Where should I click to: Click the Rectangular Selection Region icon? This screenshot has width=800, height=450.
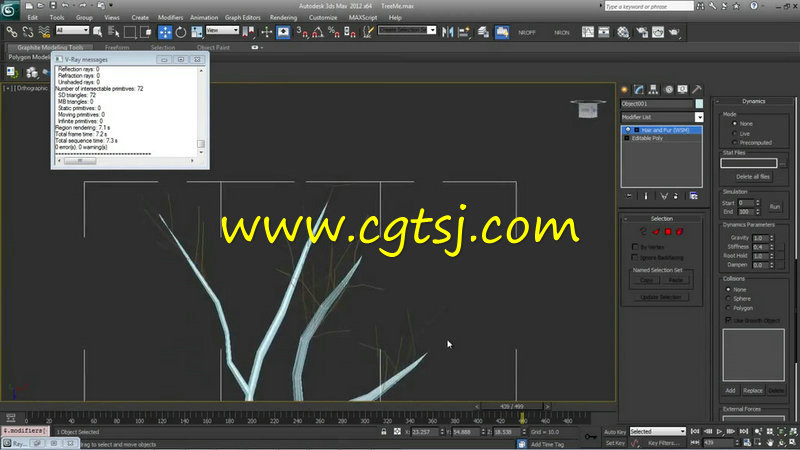pos(130,32)
